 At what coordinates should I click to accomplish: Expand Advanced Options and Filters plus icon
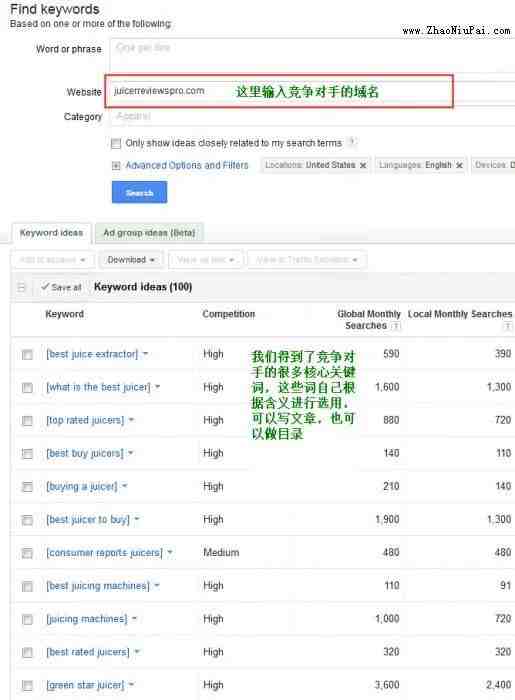[116, 166]
